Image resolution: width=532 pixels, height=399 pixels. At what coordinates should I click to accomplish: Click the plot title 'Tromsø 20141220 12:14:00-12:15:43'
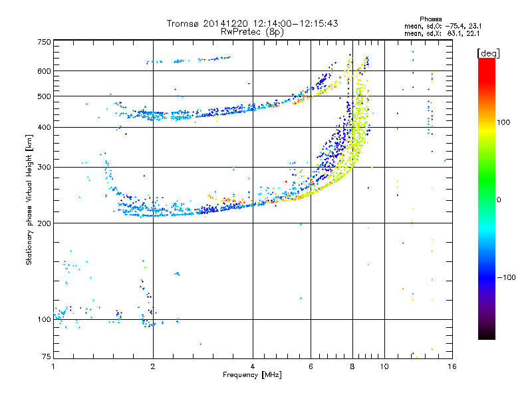pos(252,23)
